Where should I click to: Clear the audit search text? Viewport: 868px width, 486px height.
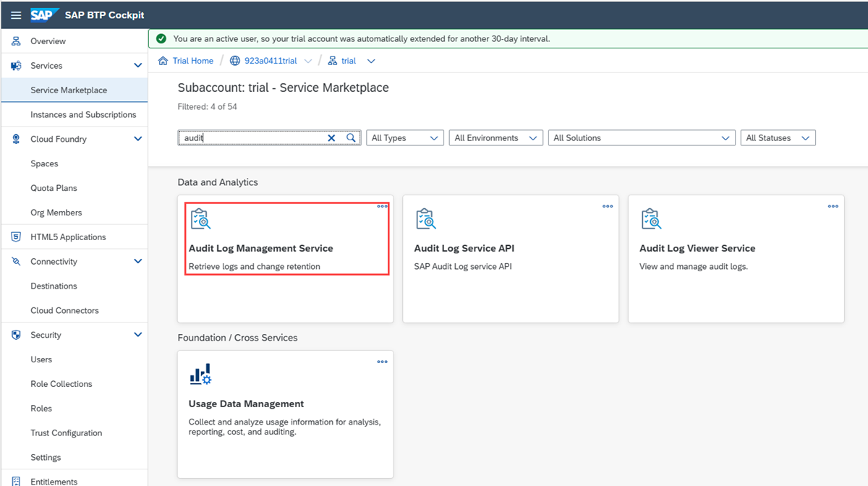331,137
